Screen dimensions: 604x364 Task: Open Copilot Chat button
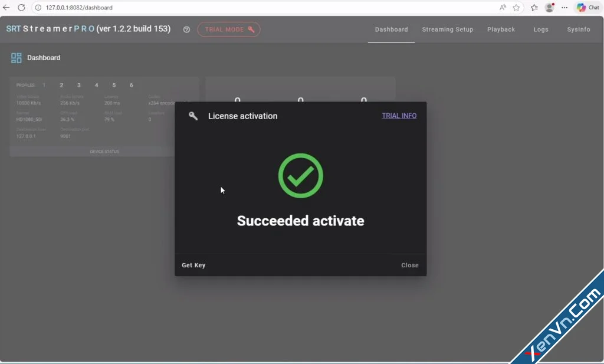pos(588,7)
